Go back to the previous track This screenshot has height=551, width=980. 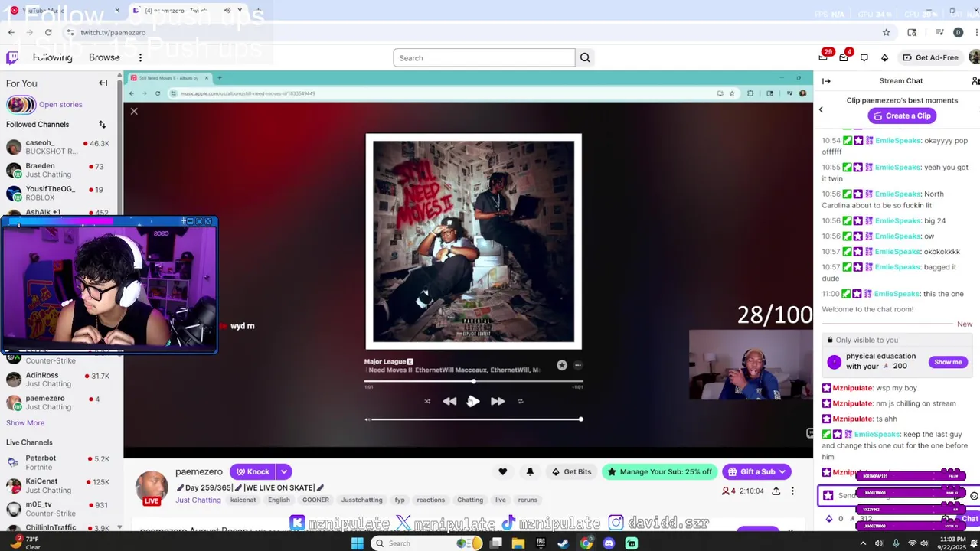point(449,401)
